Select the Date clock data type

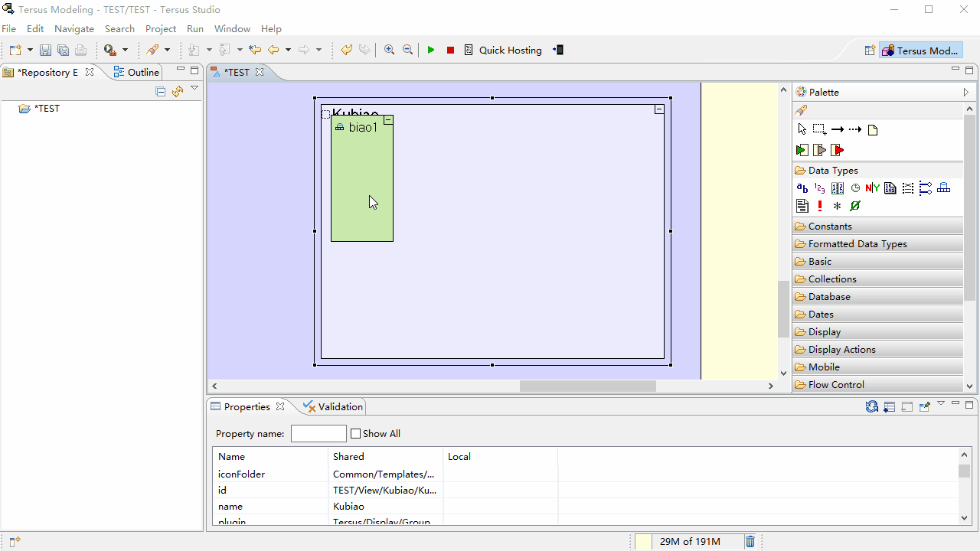point(855,188)
